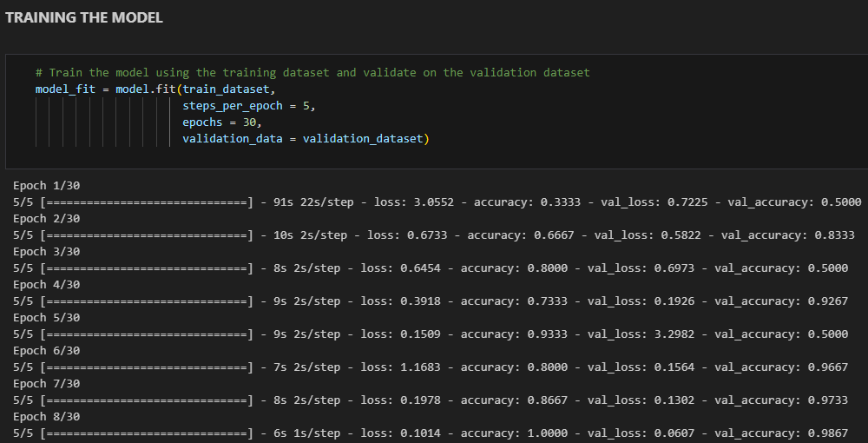The width and height of the screenshot is (868, 443).
Task: Click the val_accuracy: 0.9733 value
Action: coord(781,400)
